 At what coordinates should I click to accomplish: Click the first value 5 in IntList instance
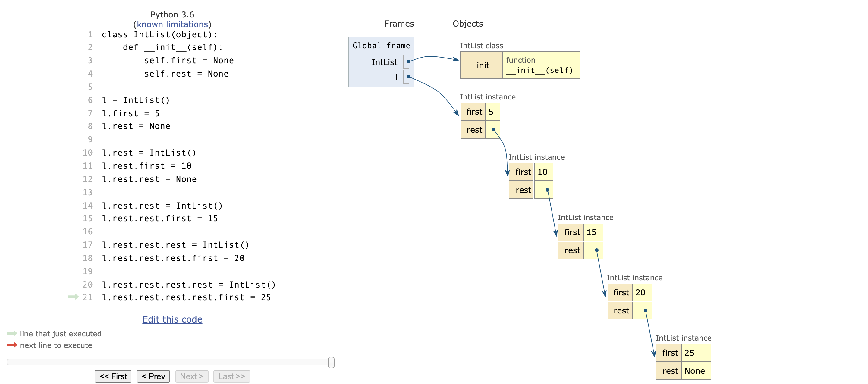[492, 112]
